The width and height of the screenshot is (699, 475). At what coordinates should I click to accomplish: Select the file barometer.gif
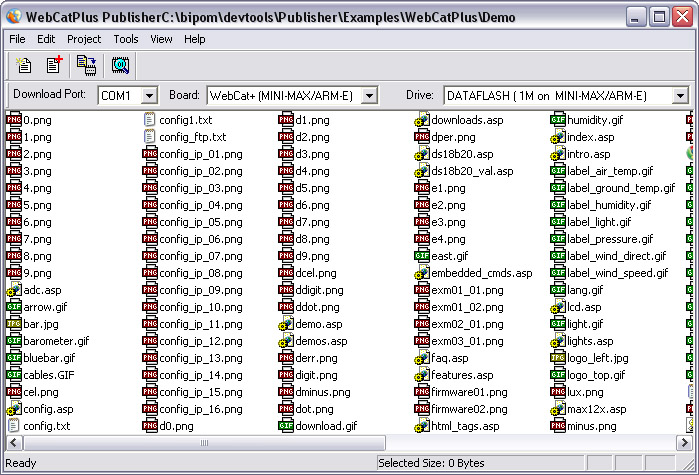56,341
